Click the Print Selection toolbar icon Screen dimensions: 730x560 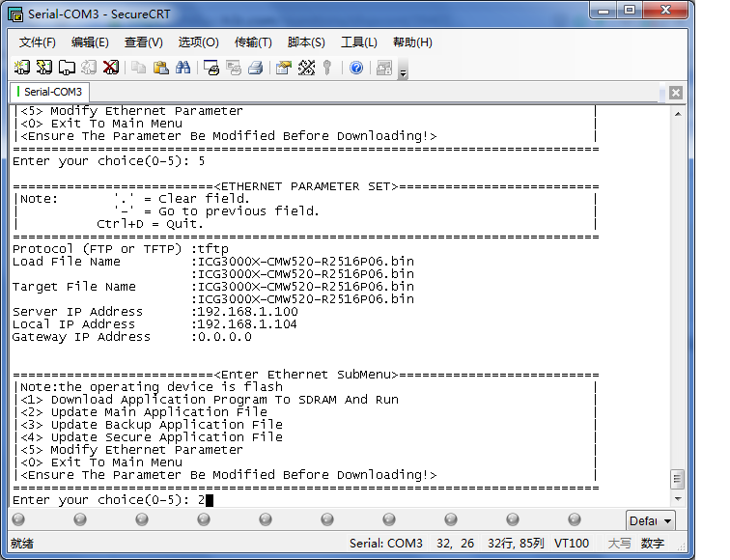234,68
